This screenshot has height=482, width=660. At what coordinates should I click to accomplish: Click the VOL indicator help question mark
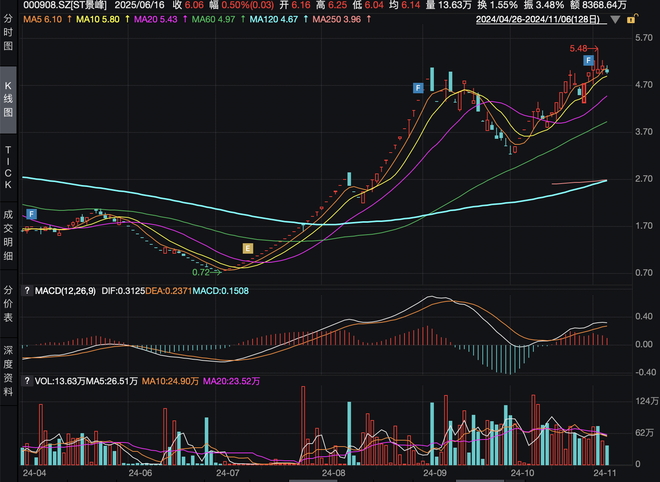tap(26, 381)
